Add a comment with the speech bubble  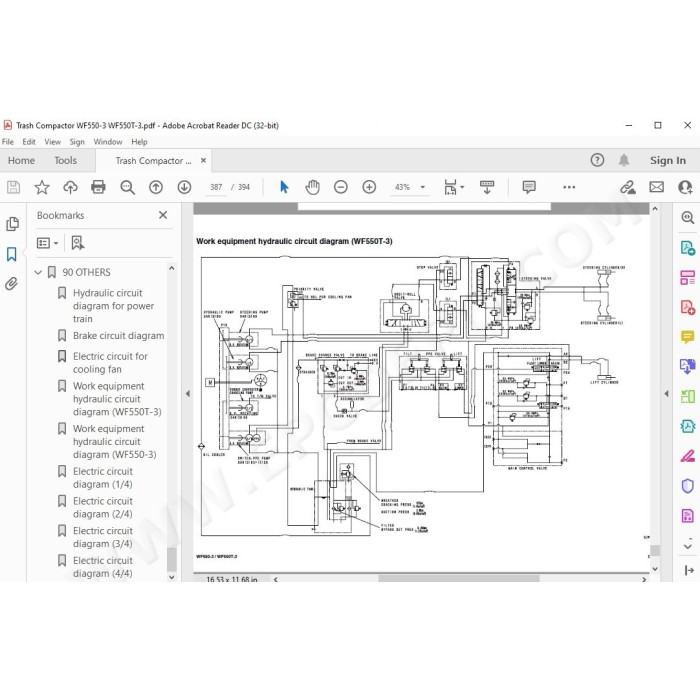click(x=529, y=187)
